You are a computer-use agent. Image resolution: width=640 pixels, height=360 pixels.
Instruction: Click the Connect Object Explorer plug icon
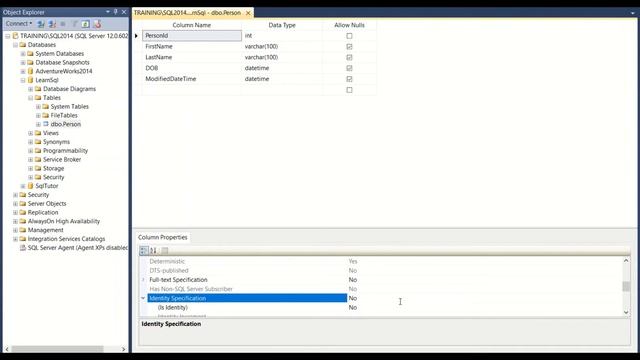click(x=41, y=24)
